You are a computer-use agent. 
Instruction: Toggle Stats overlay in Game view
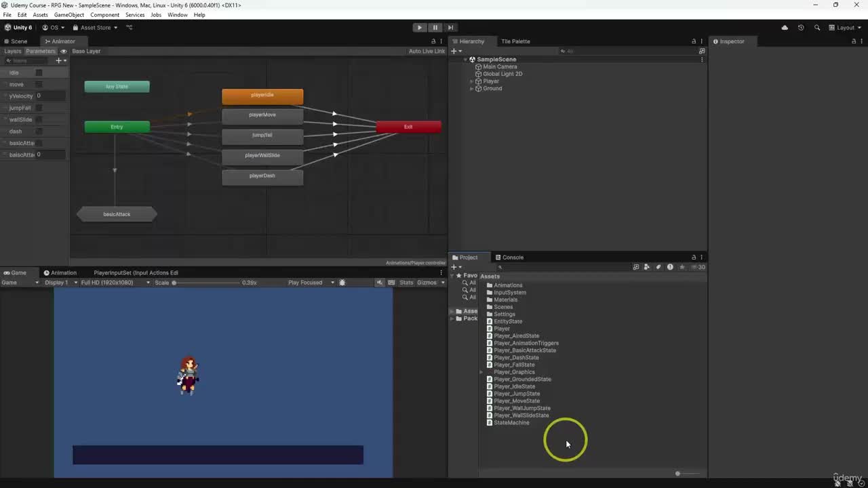[406, 283]
